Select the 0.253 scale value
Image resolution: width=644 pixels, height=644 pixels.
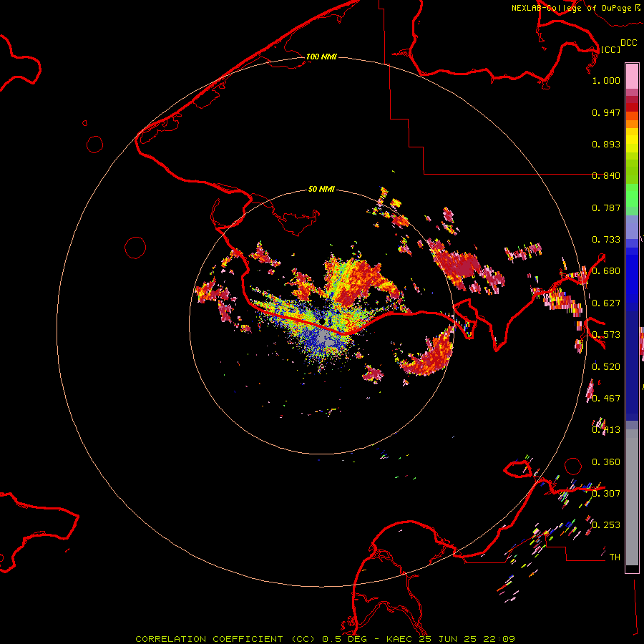(606, 525)
